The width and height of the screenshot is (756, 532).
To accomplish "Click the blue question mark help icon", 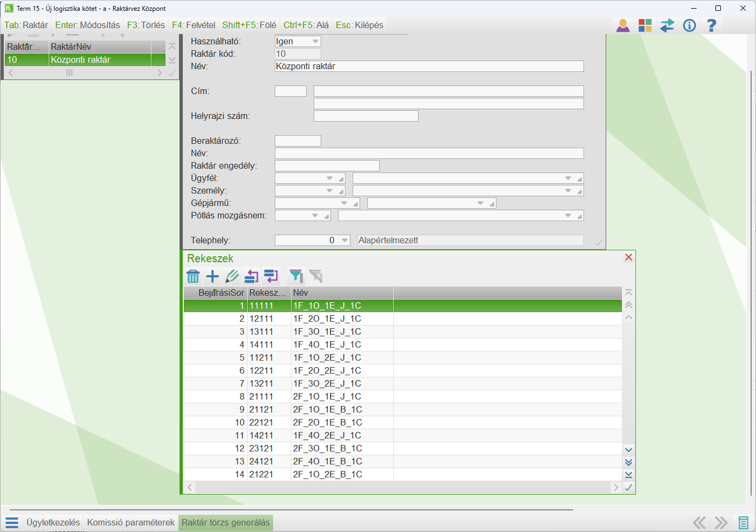I will 712,25.
